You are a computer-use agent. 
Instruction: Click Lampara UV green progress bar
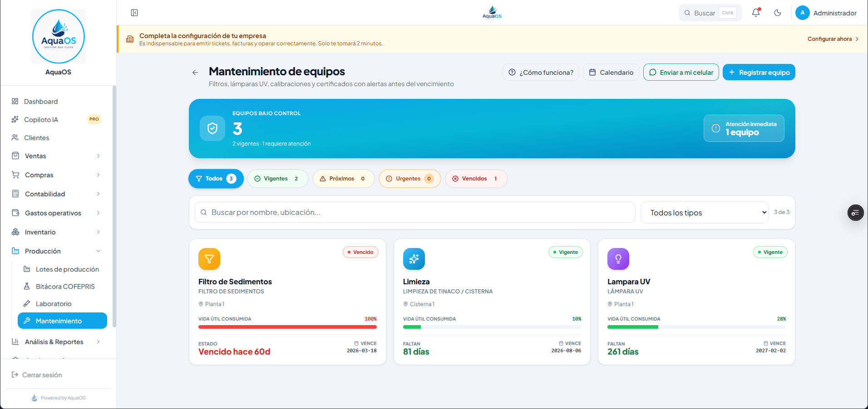tap(633, 327)
